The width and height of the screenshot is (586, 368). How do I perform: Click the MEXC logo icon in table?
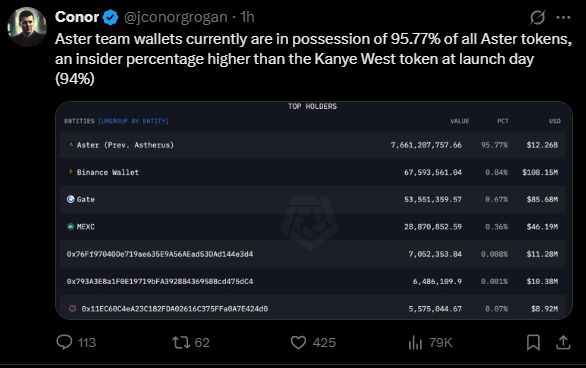pyautogui.click(x=70, y=226)
